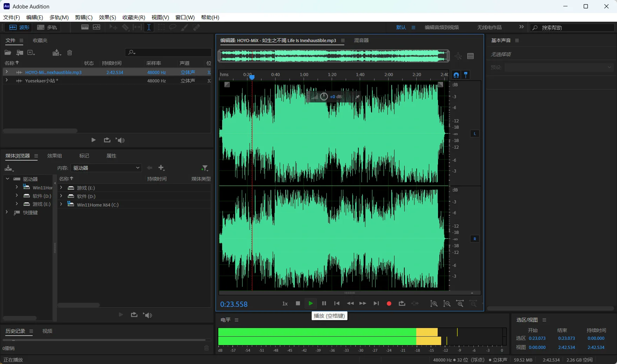Click the Rewind button

[x=350, y=303]
